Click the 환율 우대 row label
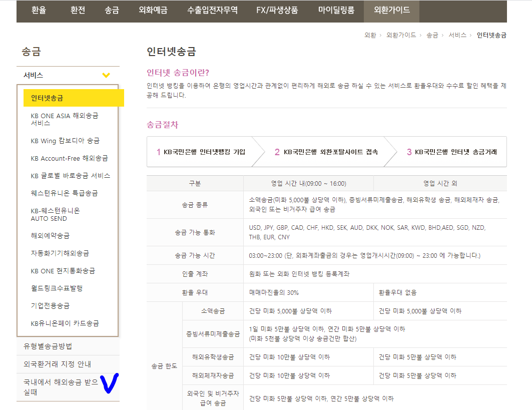The image size is (532, 410). tap(195, 292)
